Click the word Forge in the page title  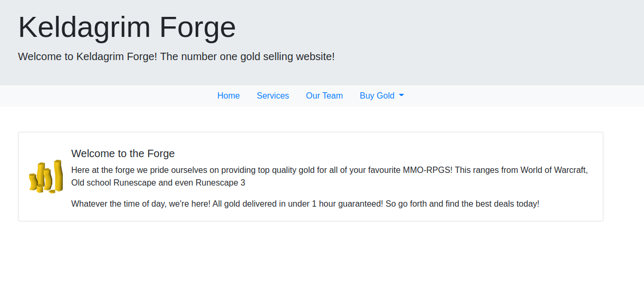198,27
